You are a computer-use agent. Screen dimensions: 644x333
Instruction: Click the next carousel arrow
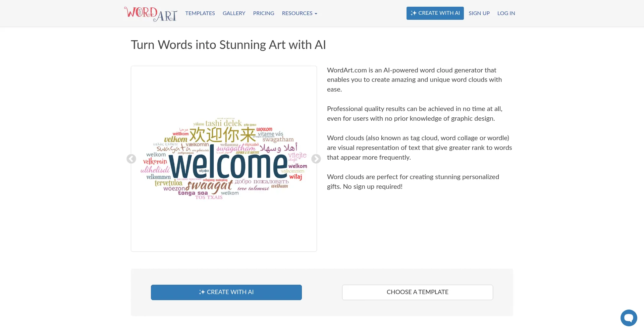[x=316, y=159]
